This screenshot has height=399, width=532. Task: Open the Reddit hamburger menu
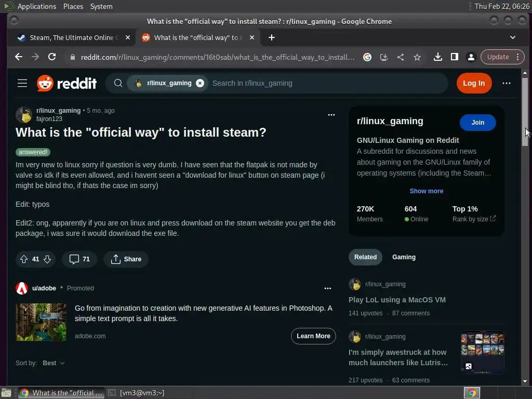22,83
